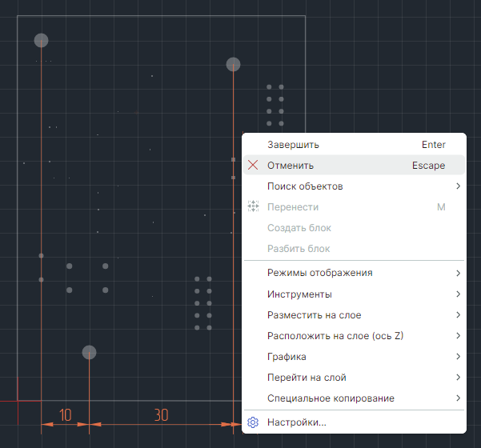The image size is (481, 448).
Task: Open the Поиск объектов submenu
Action: (305, 186)
